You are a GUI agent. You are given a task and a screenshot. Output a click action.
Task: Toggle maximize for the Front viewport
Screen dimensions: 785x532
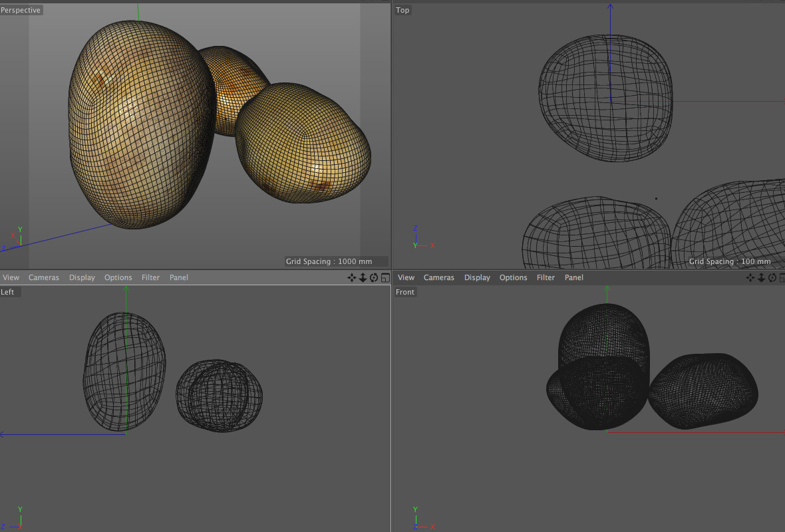point(782,278)
